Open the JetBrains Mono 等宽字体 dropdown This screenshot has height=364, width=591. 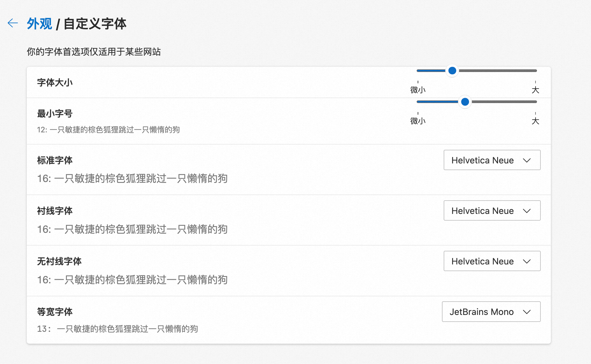pyautogui.click(x=491, y=312)
